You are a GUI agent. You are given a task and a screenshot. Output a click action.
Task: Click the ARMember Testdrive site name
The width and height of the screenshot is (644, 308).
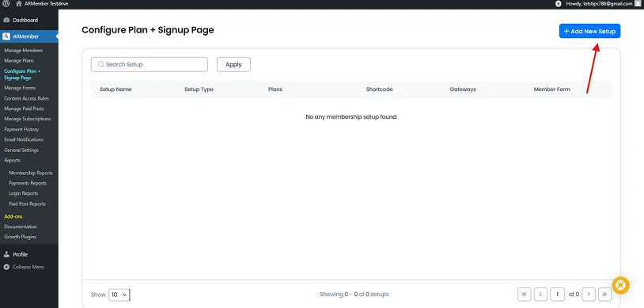46,3
